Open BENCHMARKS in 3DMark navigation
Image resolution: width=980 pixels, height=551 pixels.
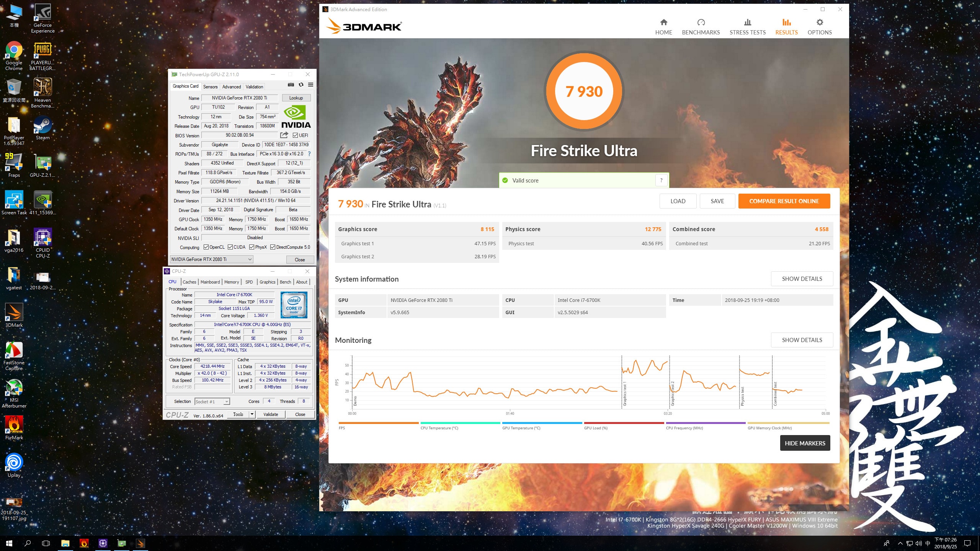pos(701,27)
